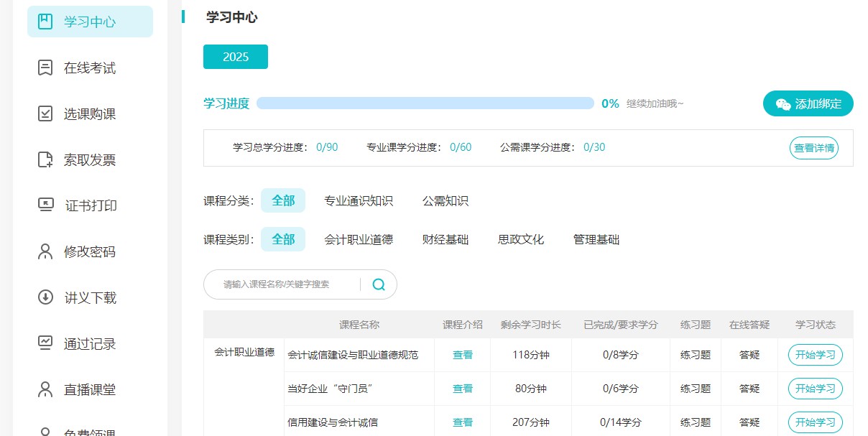Click the 学习中心 sidebar icon
868x436 pixels.
(x=45, y=21)
